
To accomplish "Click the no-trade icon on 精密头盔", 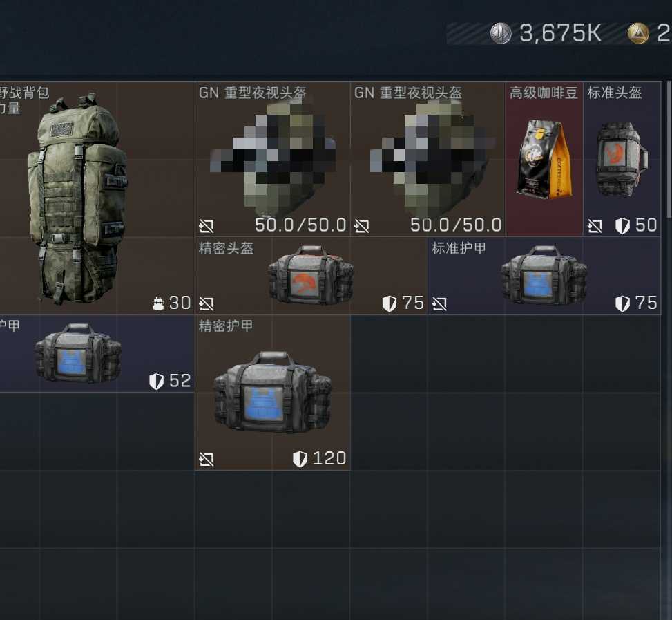I will pos(206,304).
